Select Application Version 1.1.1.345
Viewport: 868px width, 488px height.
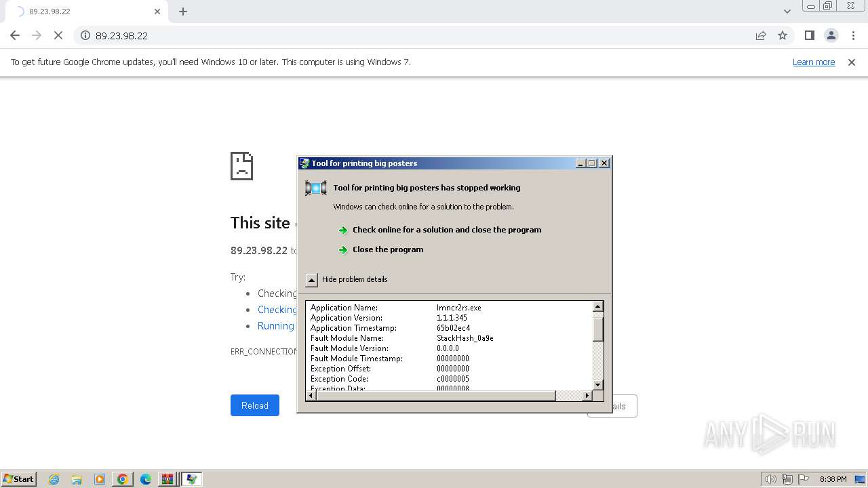tap(452, 318)
